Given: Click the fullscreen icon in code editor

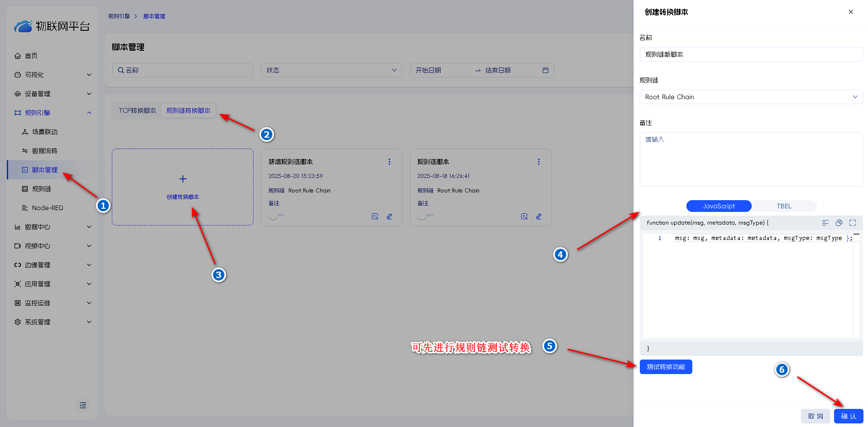Looking at the screenshot, I should (x=853, y=223).
